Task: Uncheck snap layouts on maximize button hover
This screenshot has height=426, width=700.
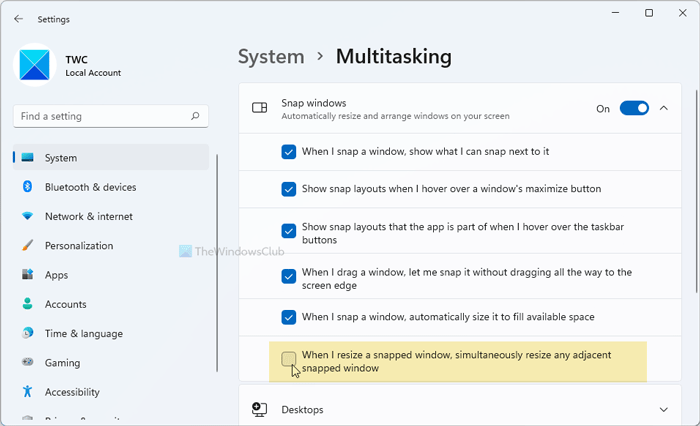Action: click(x=289, y=188)
